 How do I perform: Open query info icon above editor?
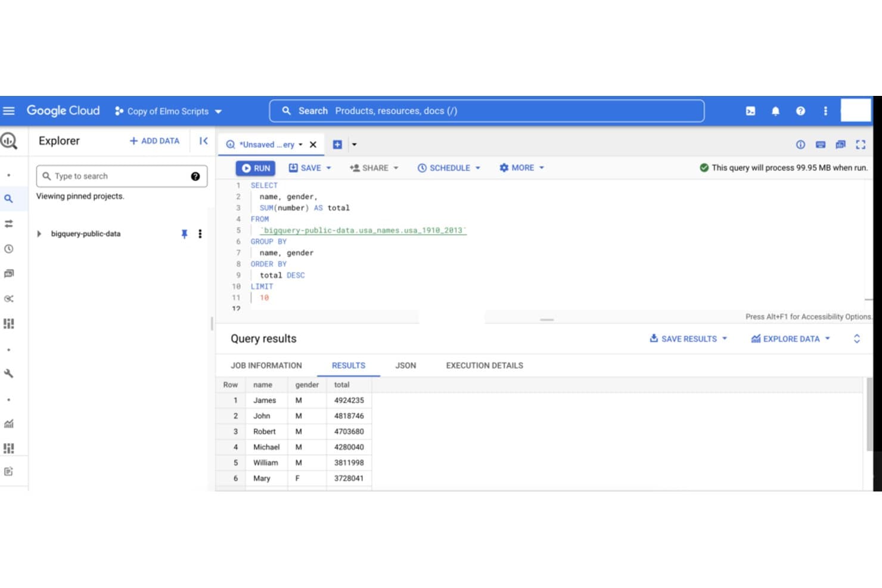click(800, 145)
